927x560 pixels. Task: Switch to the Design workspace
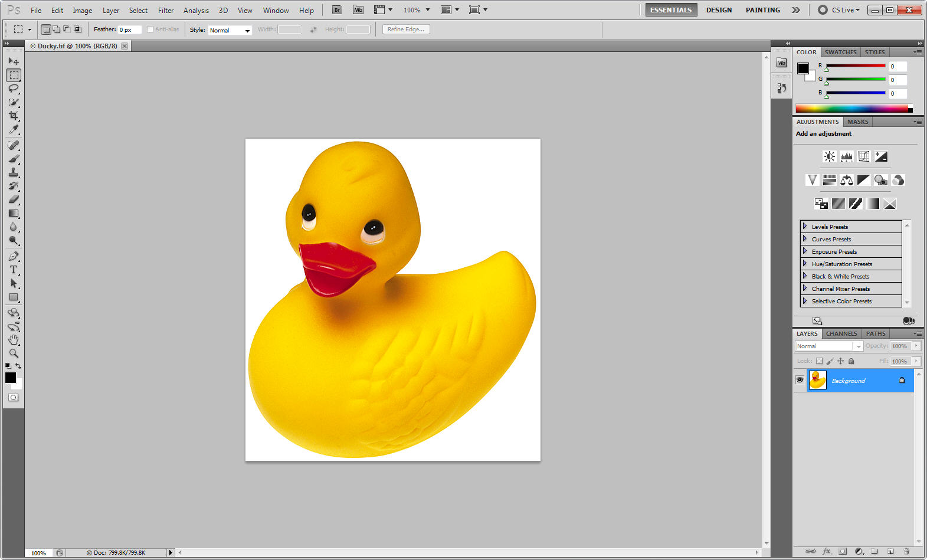(x=719, y=10)
